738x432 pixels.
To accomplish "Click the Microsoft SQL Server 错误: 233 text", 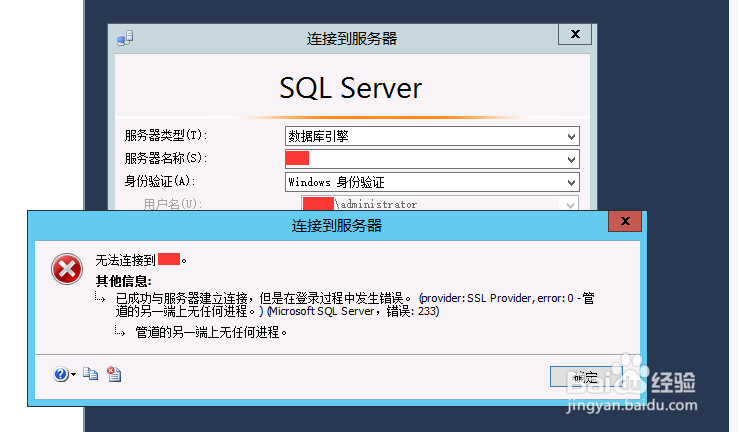I will point(353,311).
